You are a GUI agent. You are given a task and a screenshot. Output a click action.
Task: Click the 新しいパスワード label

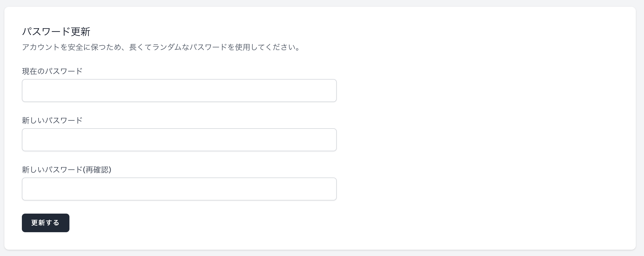coord(52,120)
